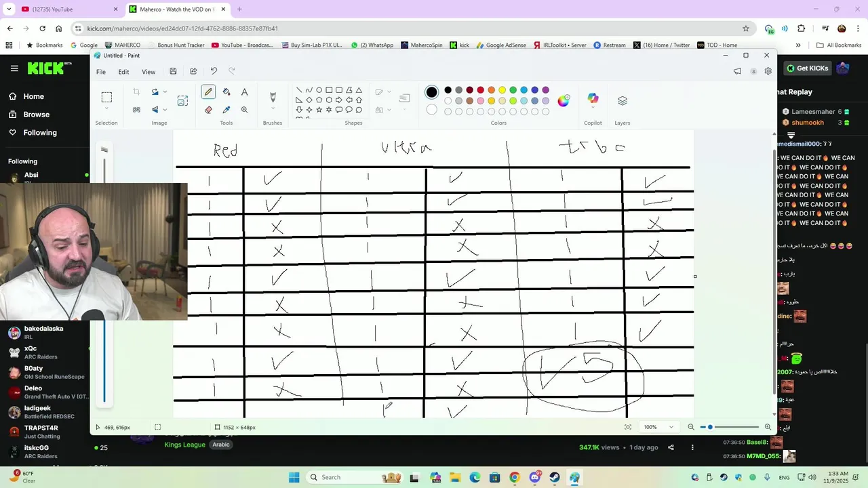
Task: Select the Color 1 black swatch
Action: pyautogui.click(x=431, y=92)
